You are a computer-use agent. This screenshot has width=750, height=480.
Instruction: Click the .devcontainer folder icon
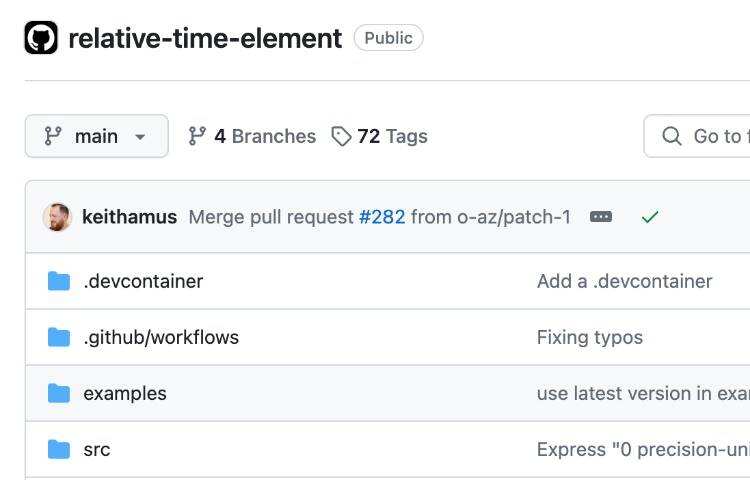[59, 281]
